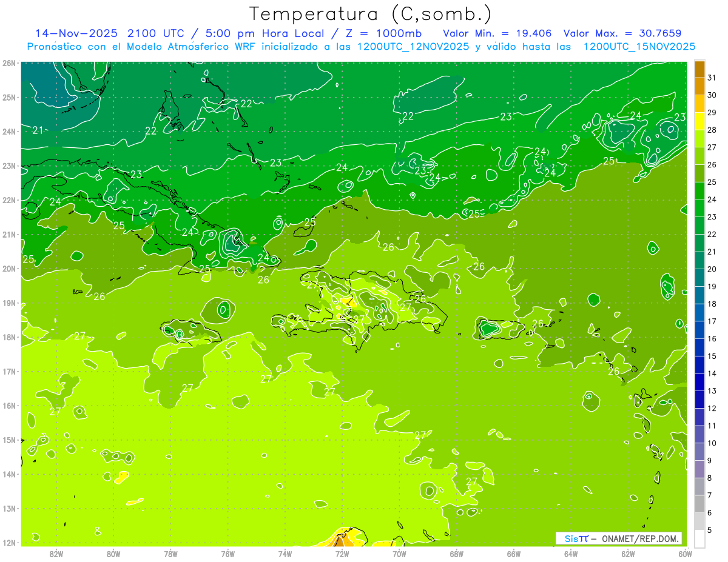Click the colorbar swatch between 19 and 20

point(700,278)
